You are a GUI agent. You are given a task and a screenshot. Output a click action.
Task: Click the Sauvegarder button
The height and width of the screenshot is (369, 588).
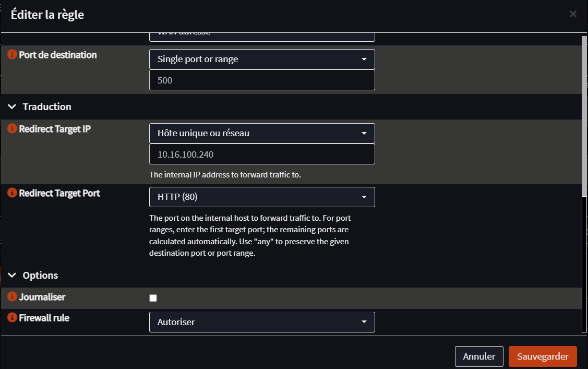543,356
